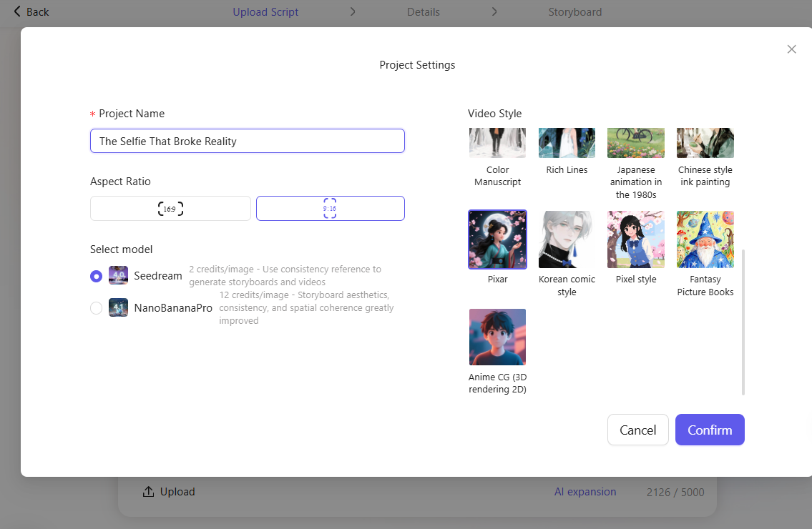This screenshot has height=529, width=812.
Task: Click the '2126 / 5000' character counter
Action: click(x=675, y=493)
